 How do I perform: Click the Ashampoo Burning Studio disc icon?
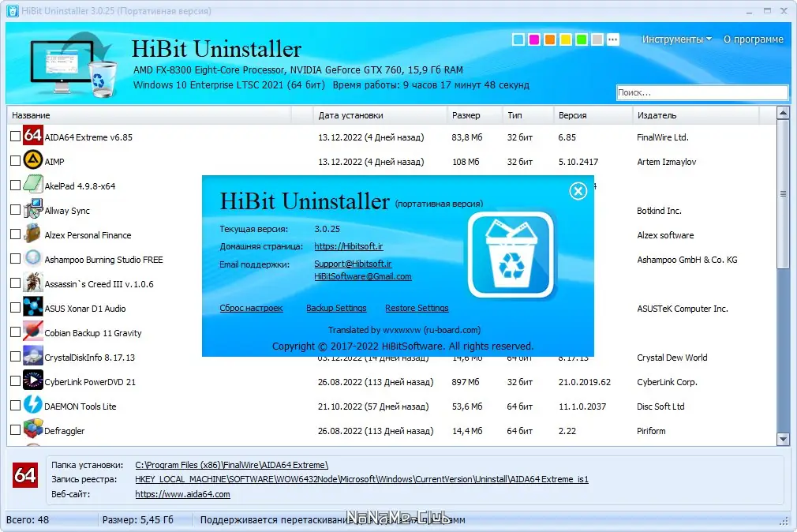pos(33,258)
